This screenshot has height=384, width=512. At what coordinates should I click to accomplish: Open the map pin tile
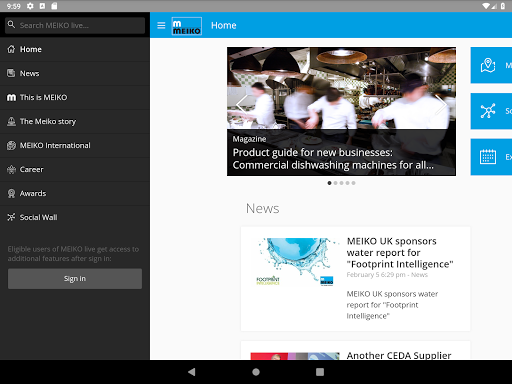click(491, 65)
